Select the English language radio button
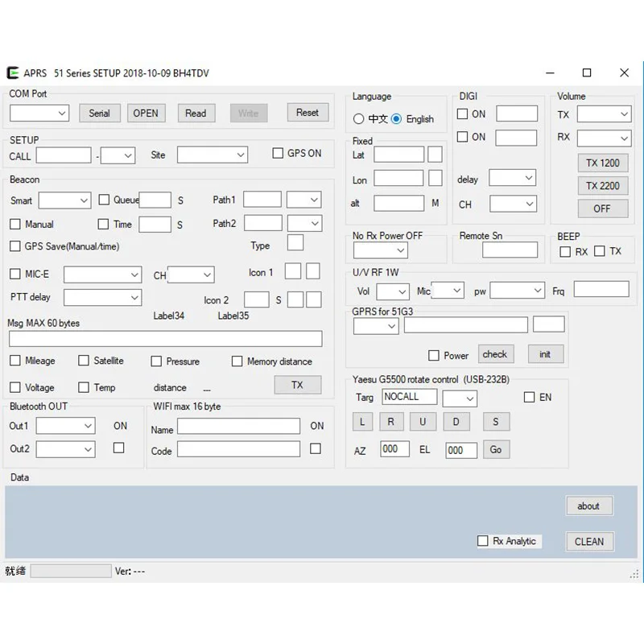 (396, 119)
